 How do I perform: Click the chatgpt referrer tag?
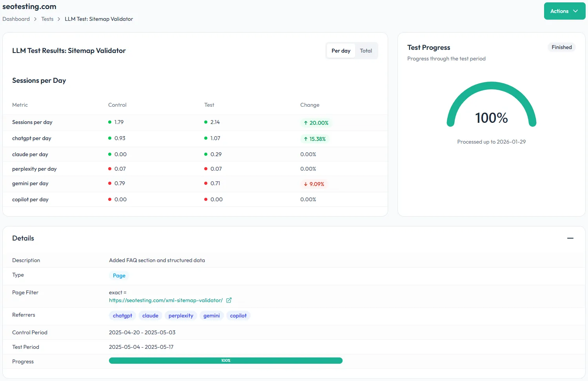pos(122,315)
